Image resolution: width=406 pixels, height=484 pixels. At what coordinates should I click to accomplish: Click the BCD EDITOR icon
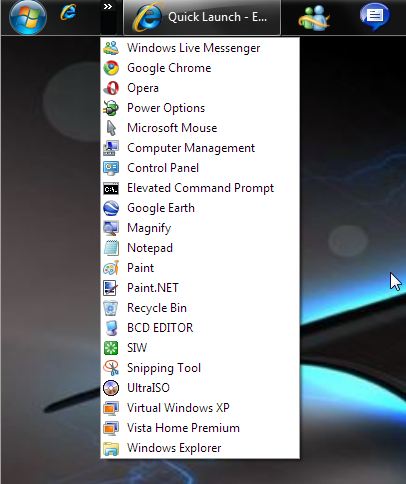[111, 328]
